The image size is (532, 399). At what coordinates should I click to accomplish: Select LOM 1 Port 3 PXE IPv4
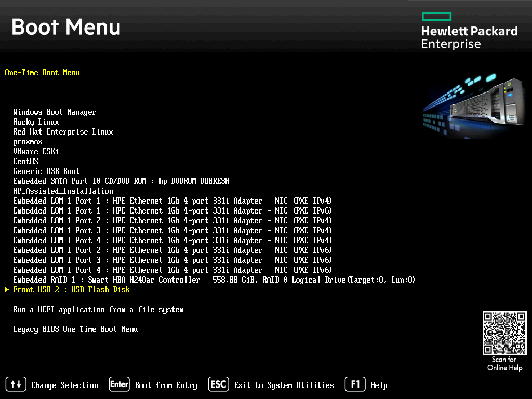[x=172, y=230]
